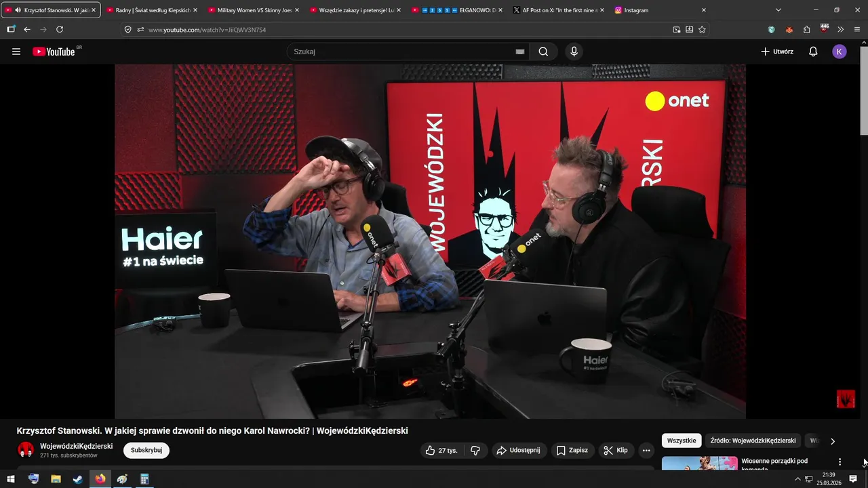
Task: Expand more toolbar tools chevron
Action: 841,30
